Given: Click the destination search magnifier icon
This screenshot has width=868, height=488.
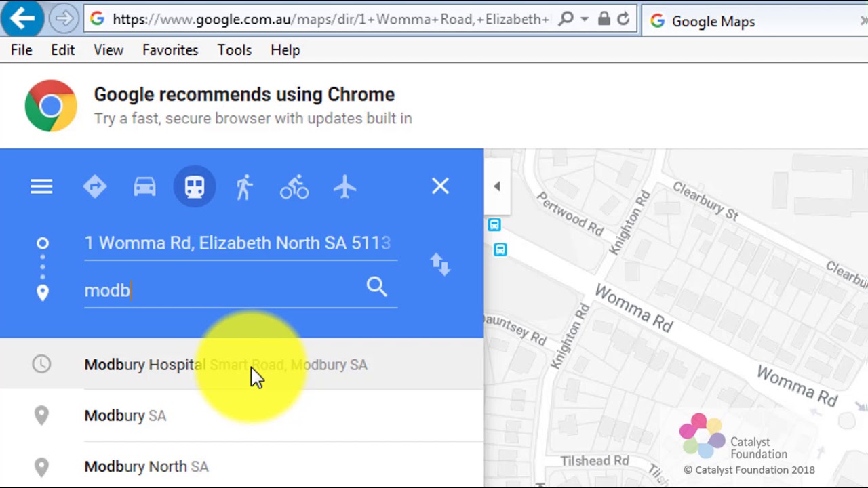Looking at the screenshot, I should click(x=377, y=287).
